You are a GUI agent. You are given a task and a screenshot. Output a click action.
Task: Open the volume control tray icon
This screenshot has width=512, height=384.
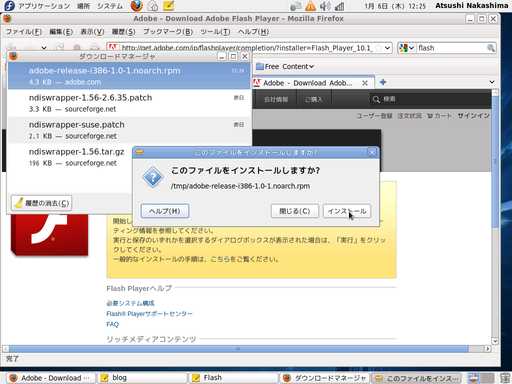[x=324, y=6]
